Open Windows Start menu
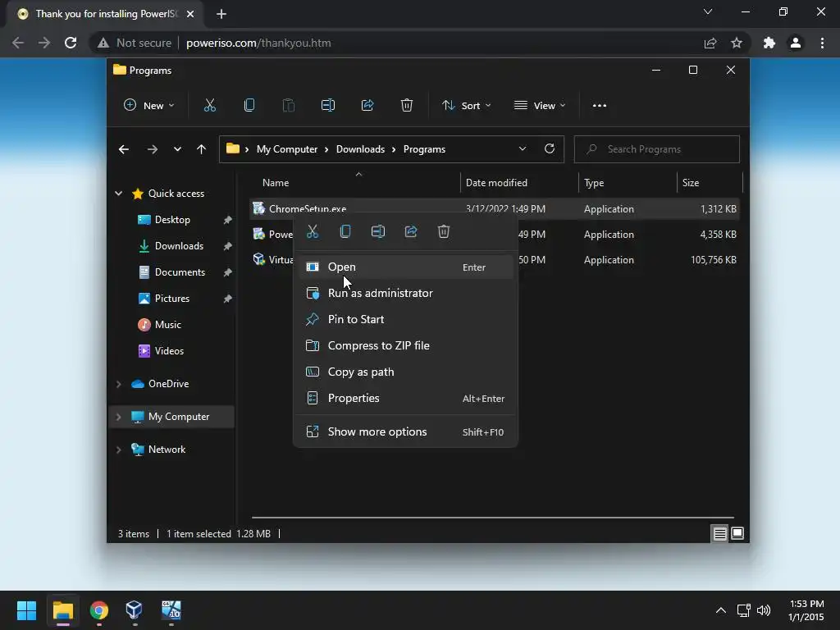Screen dimensions: 840x630 pyautogui.click(x=26, y=610)
